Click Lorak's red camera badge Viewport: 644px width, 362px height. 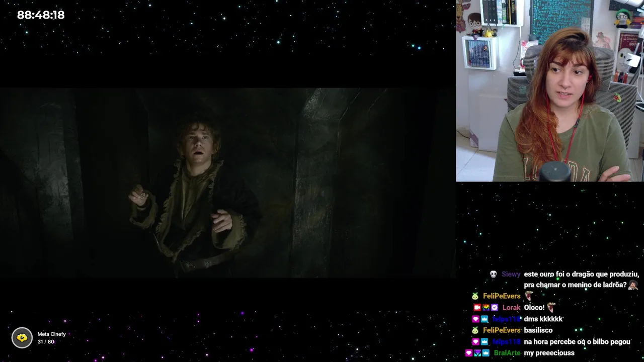coord(477,308)
